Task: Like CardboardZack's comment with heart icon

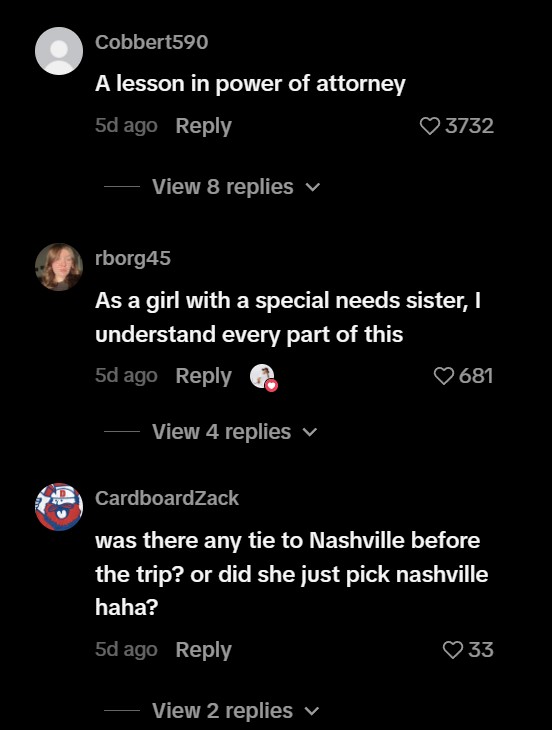Action: point(453,649)
